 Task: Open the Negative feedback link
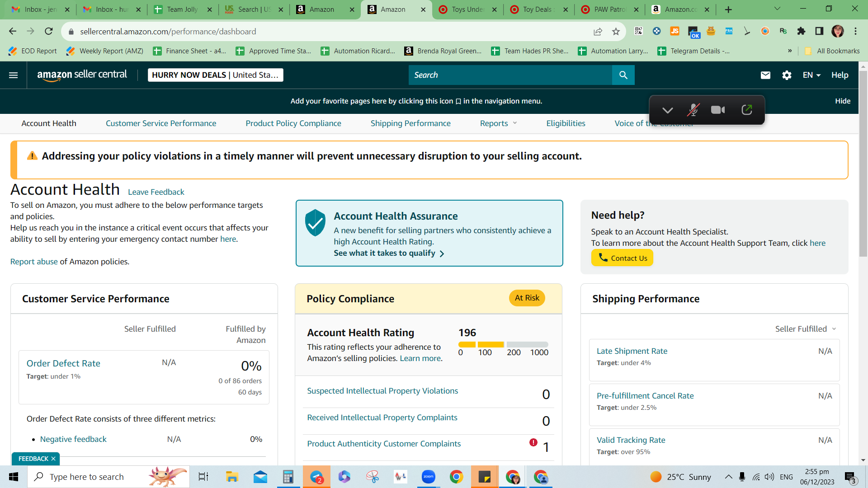point(73,439)
